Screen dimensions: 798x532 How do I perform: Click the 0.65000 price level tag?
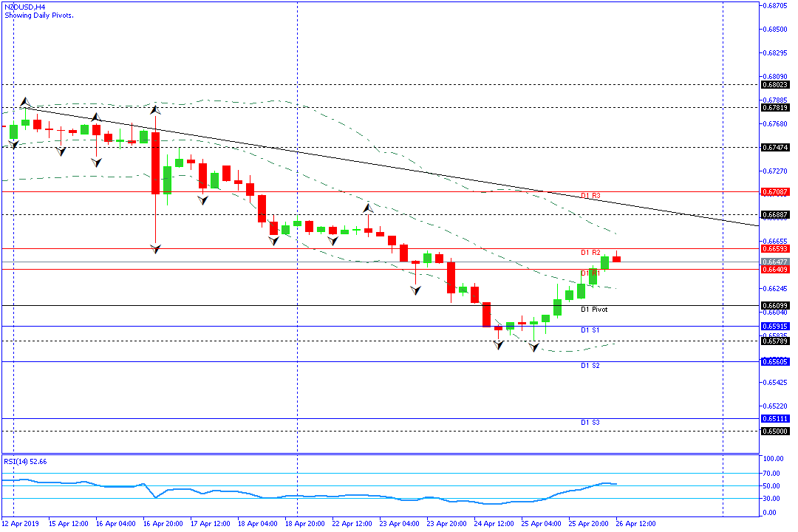coord(774,432)
